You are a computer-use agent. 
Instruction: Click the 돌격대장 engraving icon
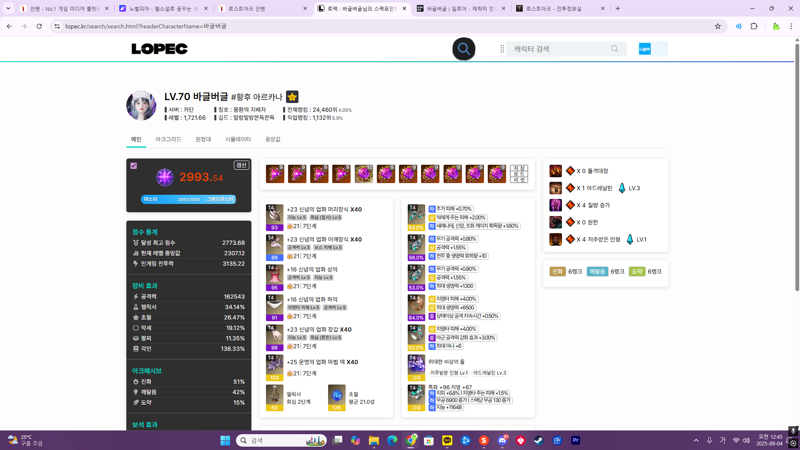coord(555,171)
